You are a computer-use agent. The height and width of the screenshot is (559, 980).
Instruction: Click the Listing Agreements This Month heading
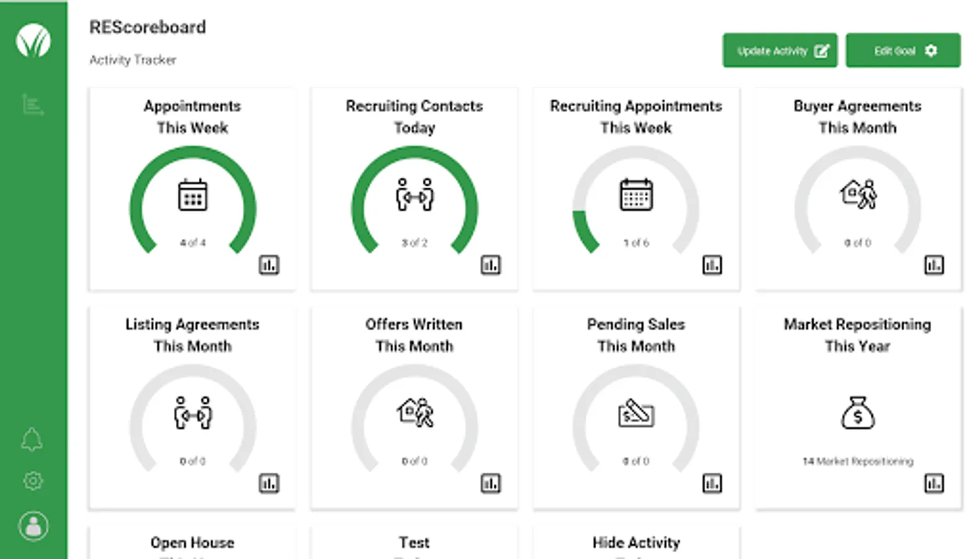(193, 335)
